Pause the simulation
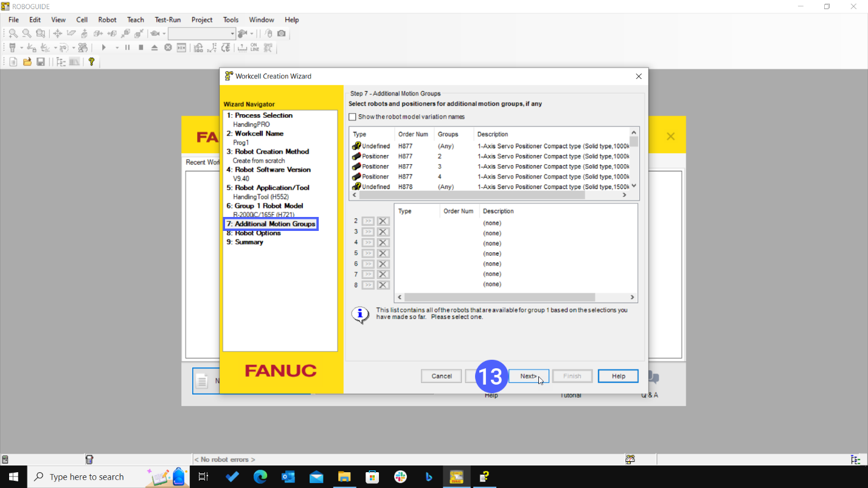Viewport: 868px width, 488px height. point(127,47)
